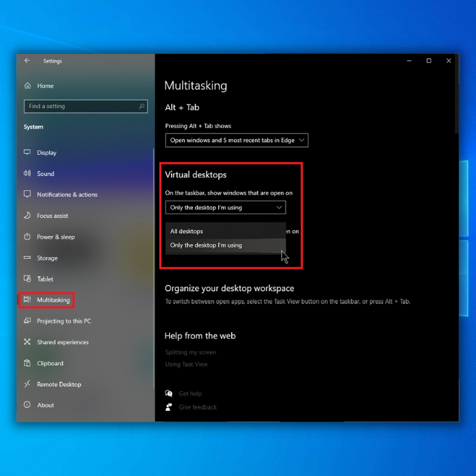The width and height of the screenshot is (476, 476).
Task: Go to Settings Home
Action: click(46, 86)
